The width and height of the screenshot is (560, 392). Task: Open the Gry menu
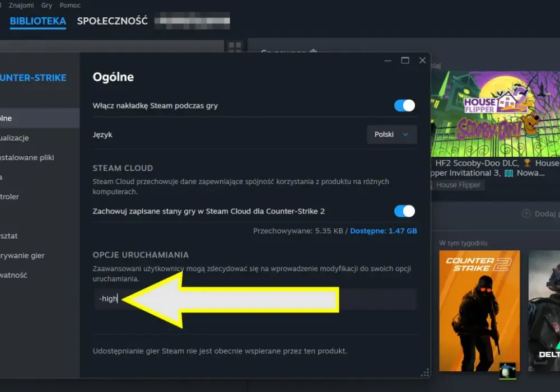(x=46, y=6)
